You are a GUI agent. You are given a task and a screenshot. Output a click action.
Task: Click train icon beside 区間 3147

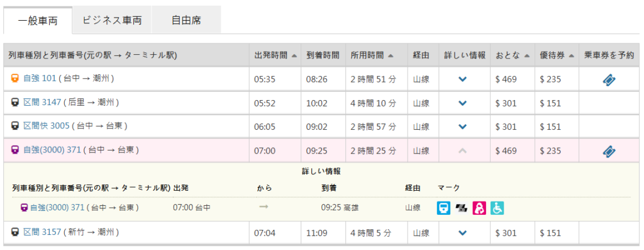click(x=14, y=103)
